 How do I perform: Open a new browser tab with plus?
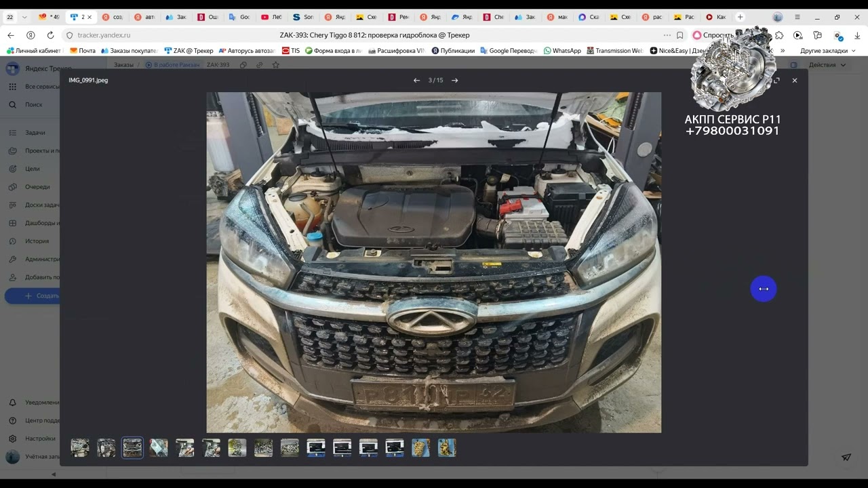(x=740, y=17)
